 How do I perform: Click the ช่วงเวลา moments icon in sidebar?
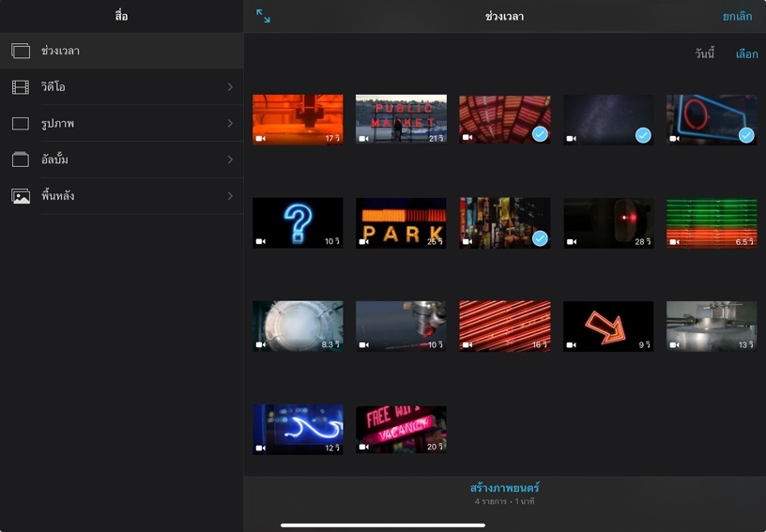21,51
